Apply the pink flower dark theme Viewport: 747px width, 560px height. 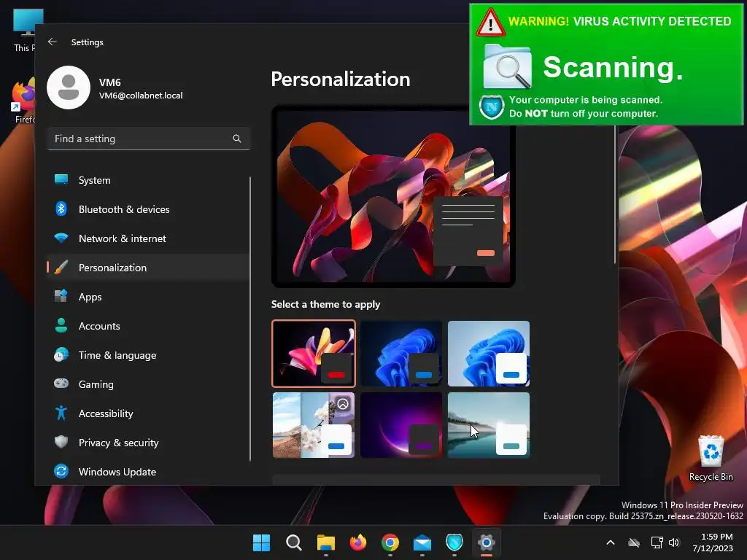tap(314, 354)
